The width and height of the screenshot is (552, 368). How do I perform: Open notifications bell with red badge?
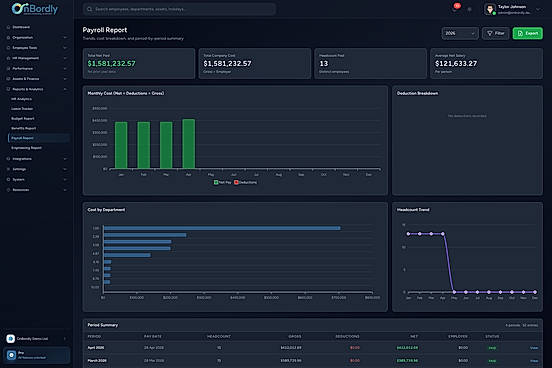pyautogui.click(x=455, y=8)
